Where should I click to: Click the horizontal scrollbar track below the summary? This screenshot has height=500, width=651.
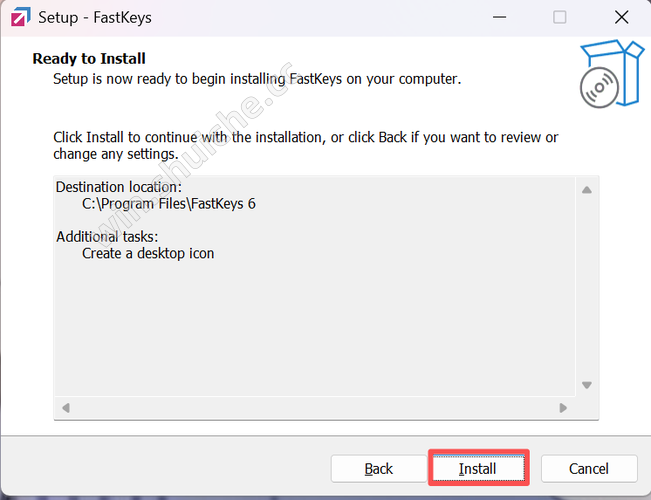click(314, 408)
